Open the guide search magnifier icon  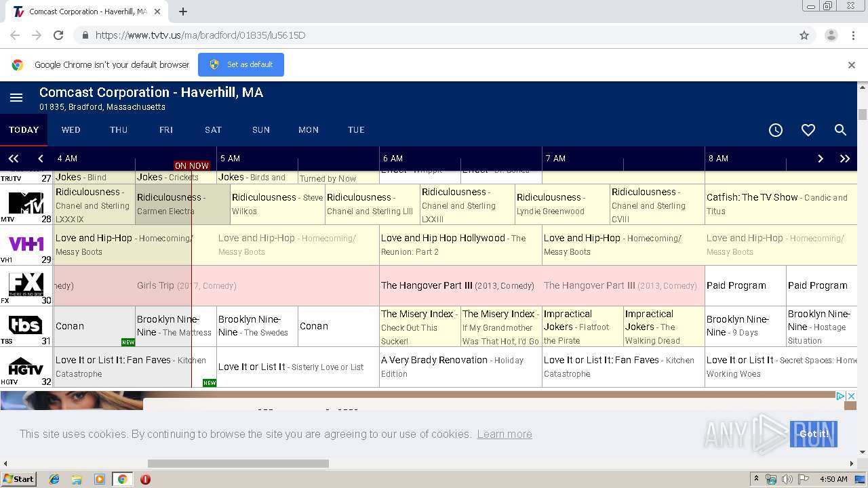pyautogui.click(x=840, y=130)
